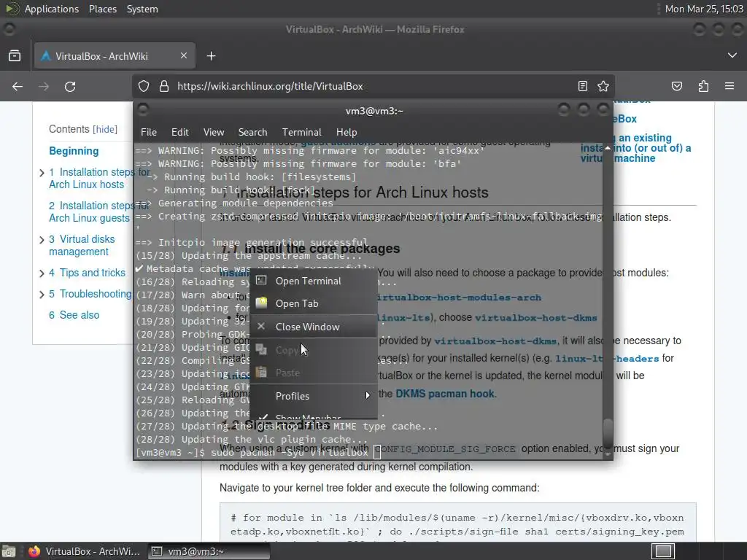The width and height of the screenshot is (747, 560).
Task: Click the show desktop panel icon
Action: click(x=9, y=551)
